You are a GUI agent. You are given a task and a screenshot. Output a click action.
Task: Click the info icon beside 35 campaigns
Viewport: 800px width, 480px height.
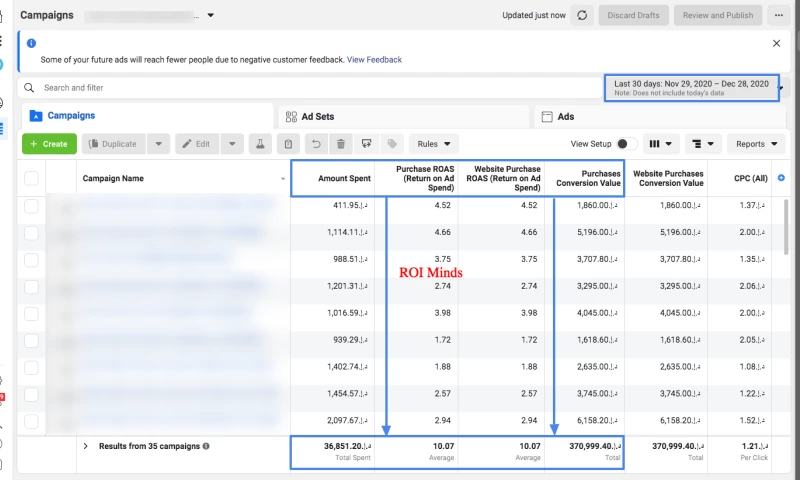click(206, 446)
